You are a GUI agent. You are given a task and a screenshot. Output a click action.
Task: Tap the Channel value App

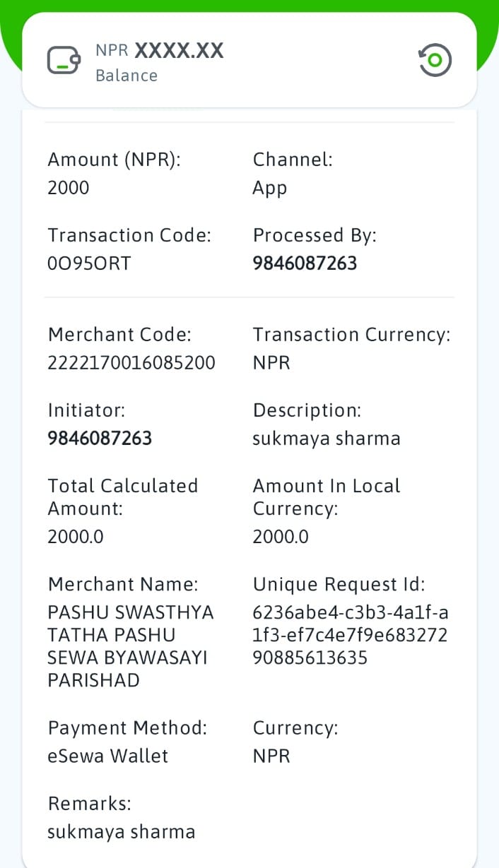click(270, 189)
